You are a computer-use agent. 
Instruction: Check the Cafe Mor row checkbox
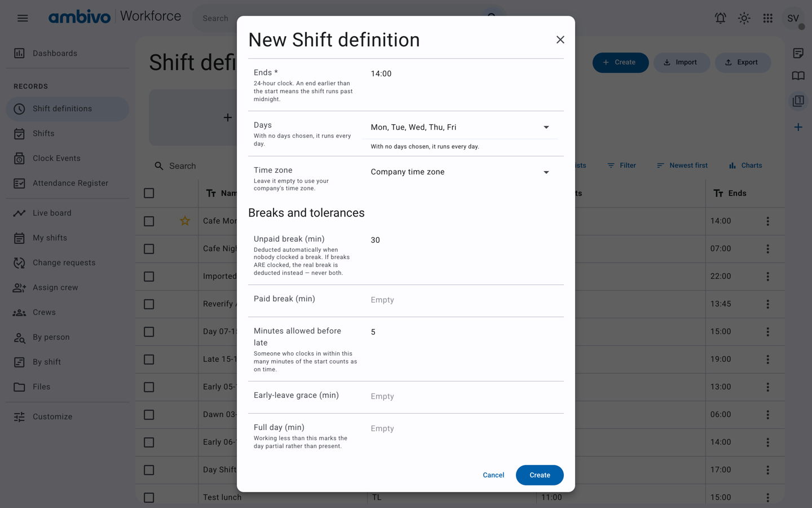click(149, 221)
